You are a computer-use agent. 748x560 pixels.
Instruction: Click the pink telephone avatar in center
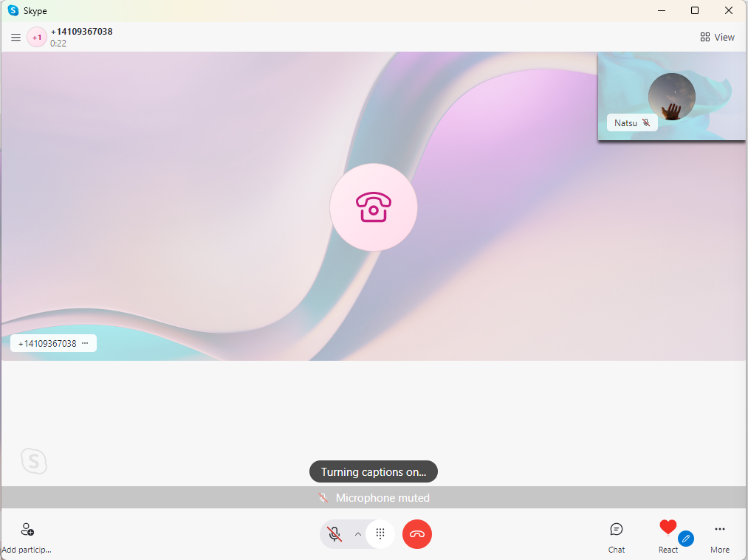tap(374, 207)
